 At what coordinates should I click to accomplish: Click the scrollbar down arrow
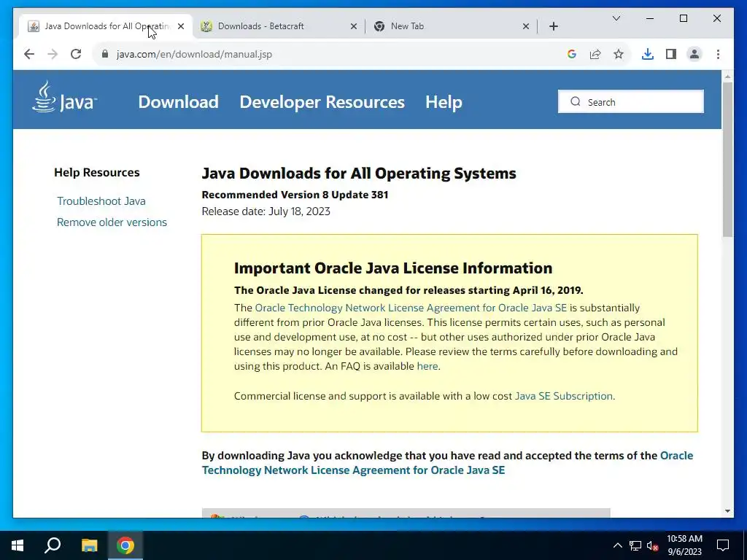[727, 511]
